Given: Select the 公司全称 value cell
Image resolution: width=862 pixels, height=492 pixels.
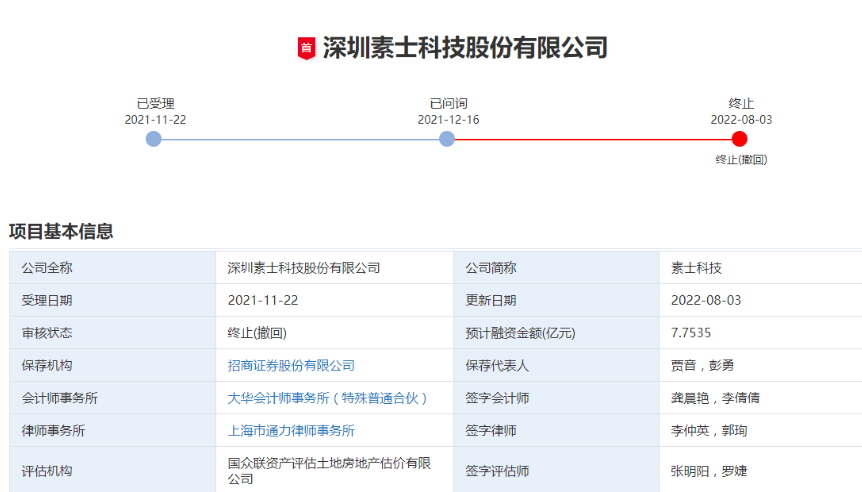Looking at the screenshot, I should 335,268.
